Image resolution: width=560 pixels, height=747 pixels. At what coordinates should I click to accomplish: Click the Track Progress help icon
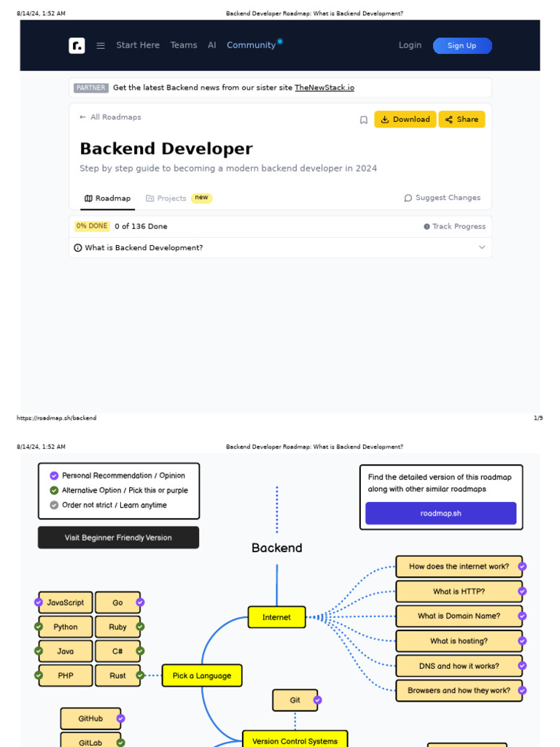coord(427,227)
